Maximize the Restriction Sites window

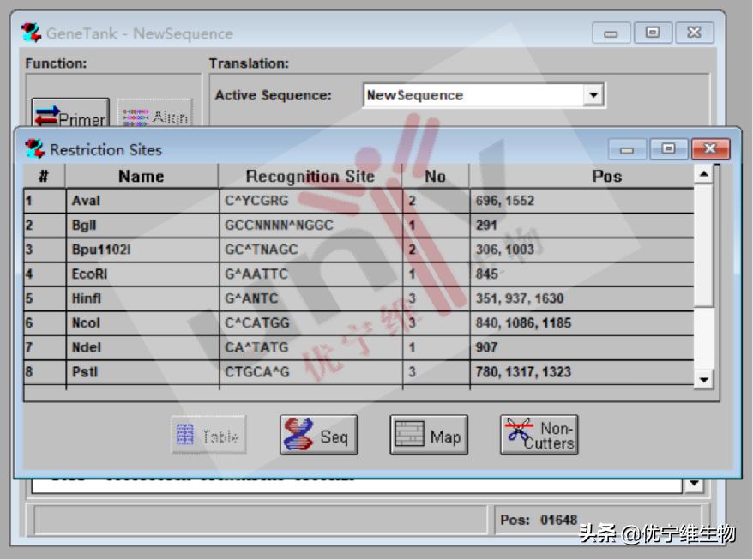pyautogui.click(x=669, y=149)
